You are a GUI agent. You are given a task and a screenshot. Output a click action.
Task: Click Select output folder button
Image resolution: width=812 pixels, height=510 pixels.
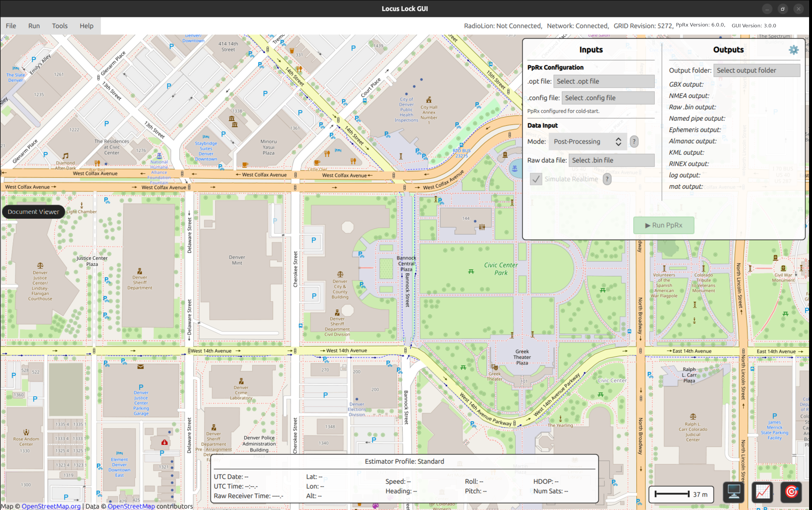tap(757, 70)
